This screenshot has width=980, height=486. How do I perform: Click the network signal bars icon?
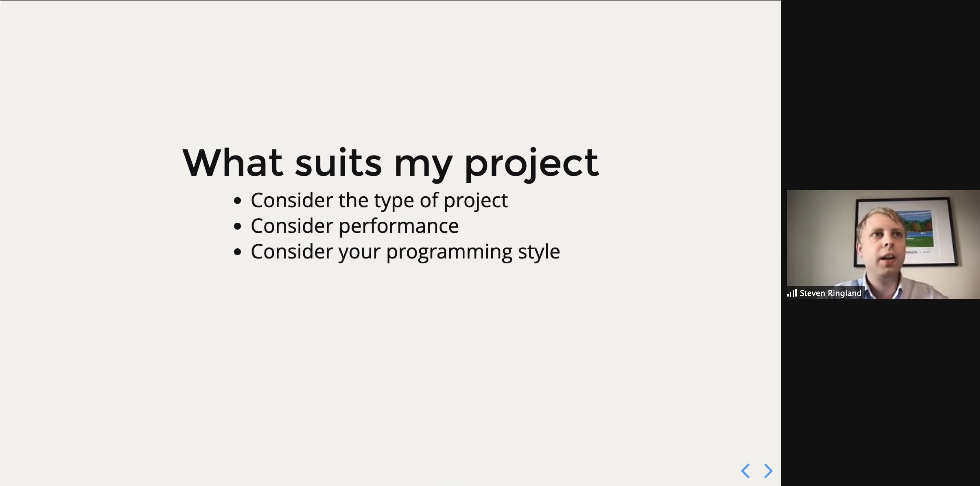(x=792, y=293)
